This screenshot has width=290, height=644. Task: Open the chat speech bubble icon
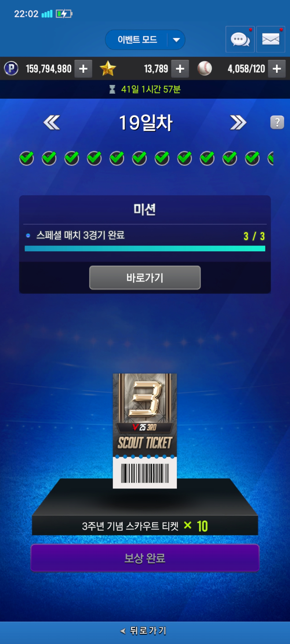[240, 39]
